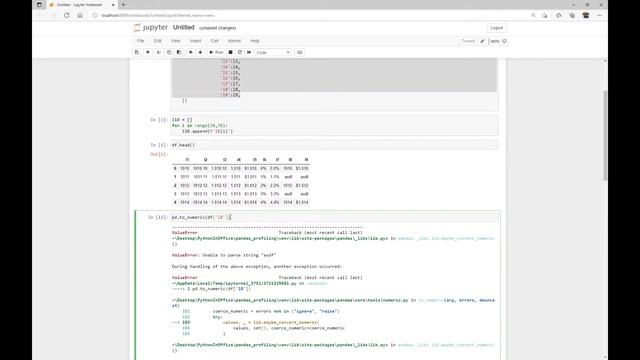Click the first data row of the dataframe output

241,168
